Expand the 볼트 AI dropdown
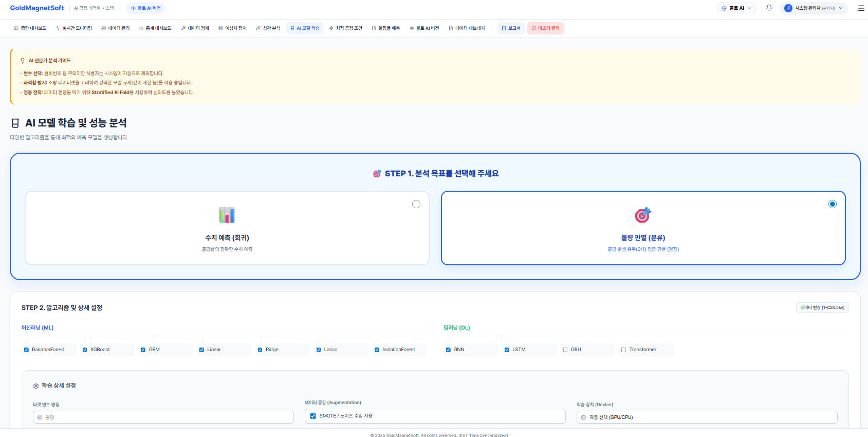Viewport: 868px width, 437px height. [x=736, y=8]
